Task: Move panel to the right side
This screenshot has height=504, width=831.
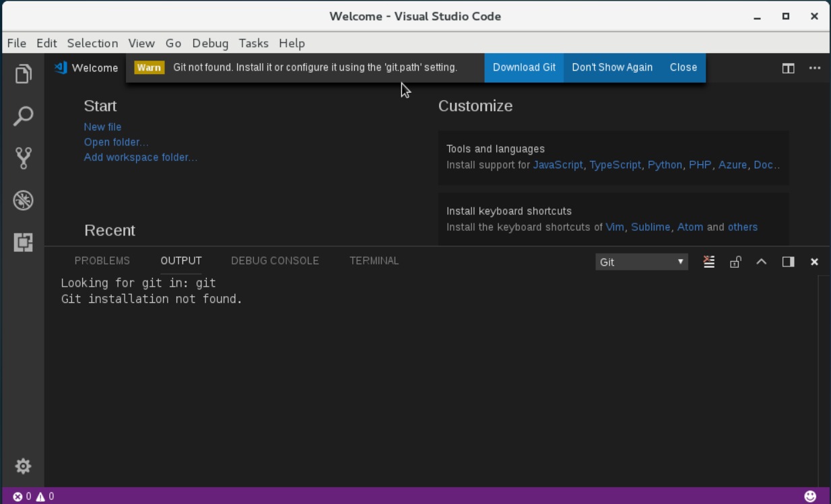Action: tap(788, 262)
